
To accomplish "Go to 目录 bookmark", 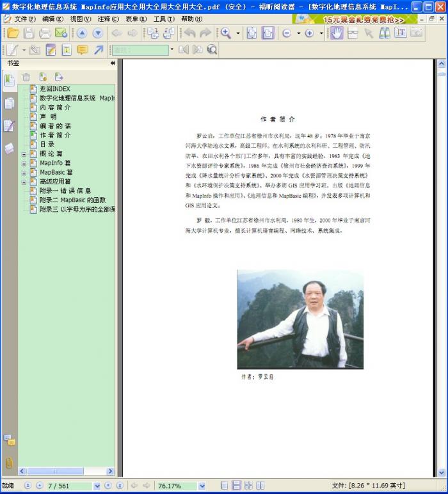I will point(47,145).
